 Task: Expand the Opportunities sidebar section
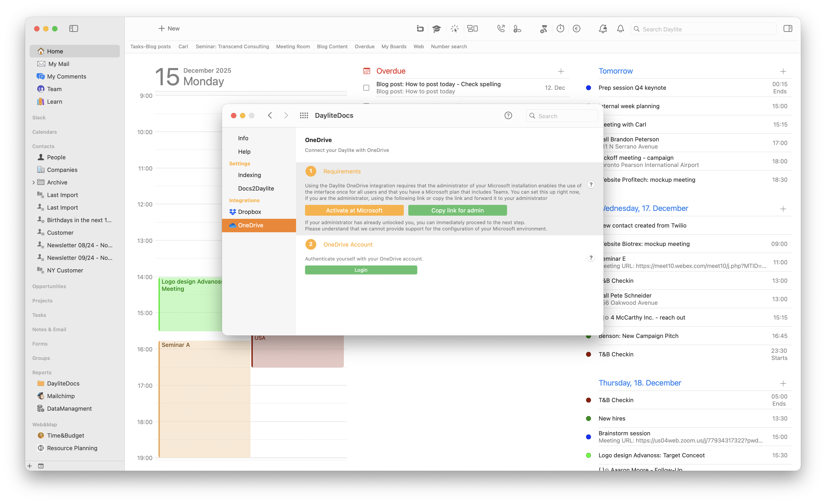click(x=49, y=286)
